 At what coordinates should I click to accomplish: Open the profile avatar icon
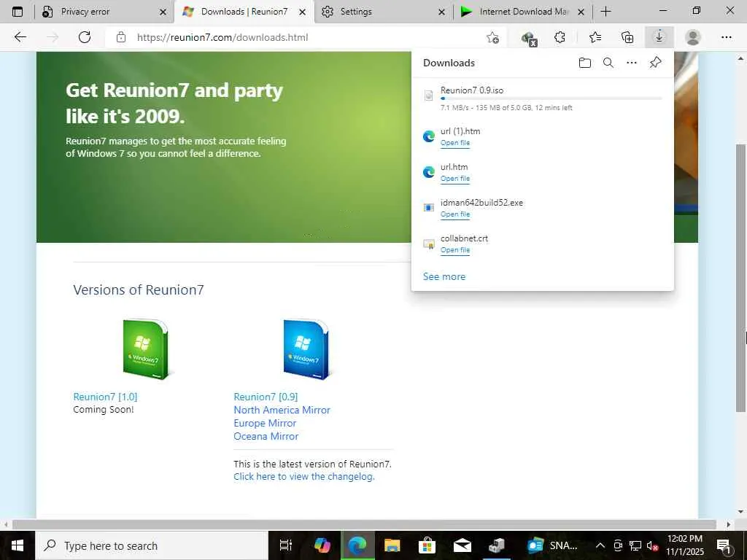tap(693, 37)
